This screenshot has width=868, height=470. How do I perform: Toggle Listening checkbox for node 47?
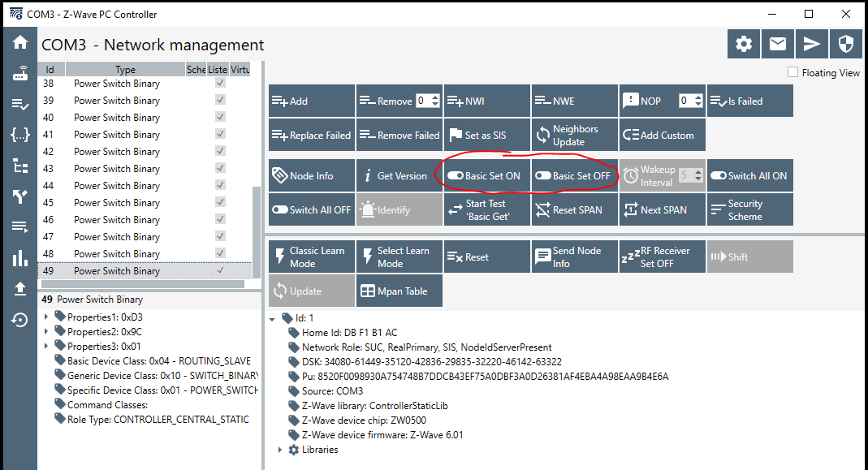tap(220, 236)
